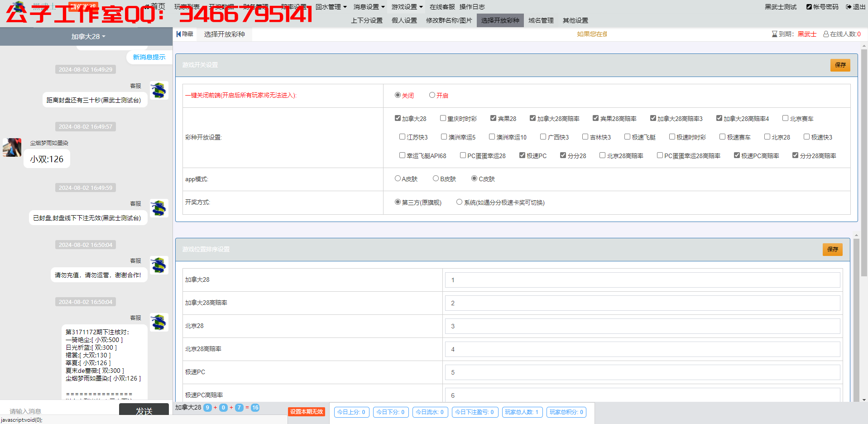Expand the 回水管理 dropdown menu
This screenshot has width=868, height=424.
(x=331, y=7)
